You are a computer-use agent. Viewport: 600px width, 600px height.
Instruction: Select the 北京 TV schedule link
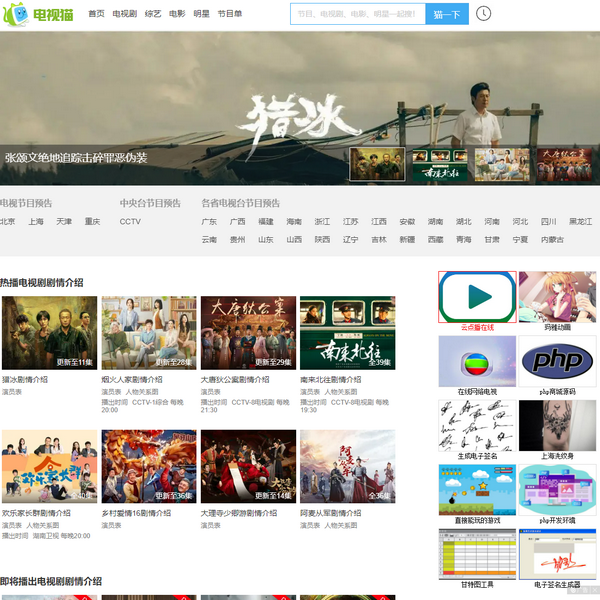(x=8, y=222)
